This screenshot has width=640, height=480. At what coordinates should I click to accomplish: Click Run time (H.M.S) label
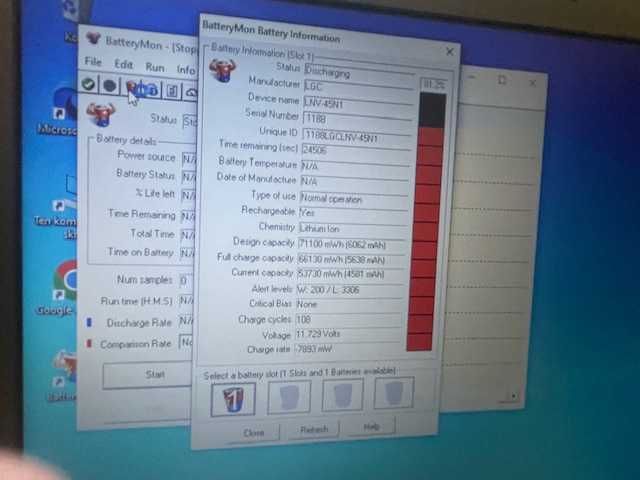tap(137, 301)
